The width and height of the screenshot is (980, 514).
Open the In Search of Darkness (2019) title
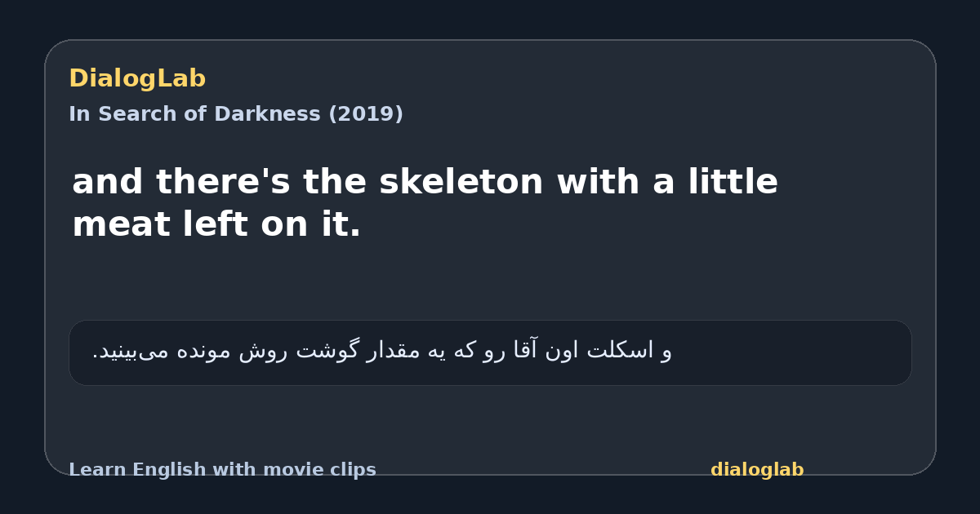tap(236, 114)
